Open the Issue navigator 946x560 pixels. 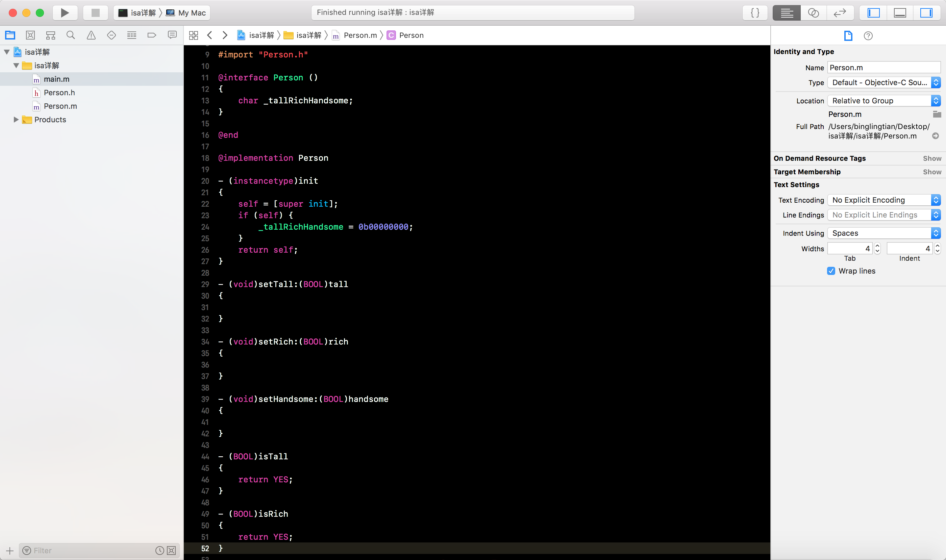[x=91, y=35]
